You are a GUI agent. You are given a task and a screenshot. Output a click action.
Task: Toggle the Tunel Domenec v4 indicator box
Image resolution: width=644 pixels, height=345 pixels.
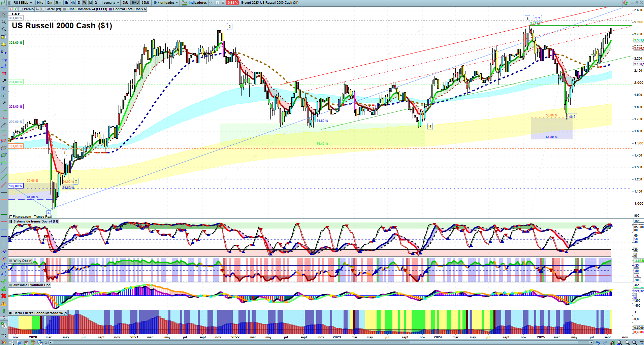(x=64, y=9)
